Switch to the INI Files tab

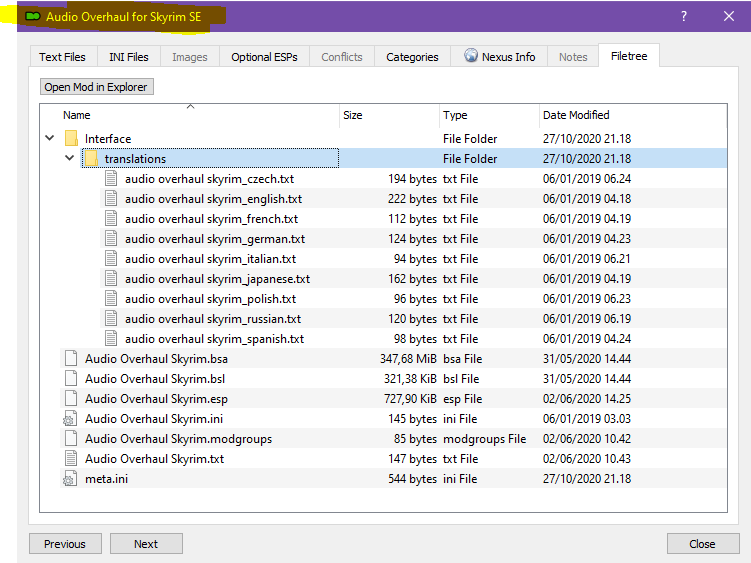[129, 57]
